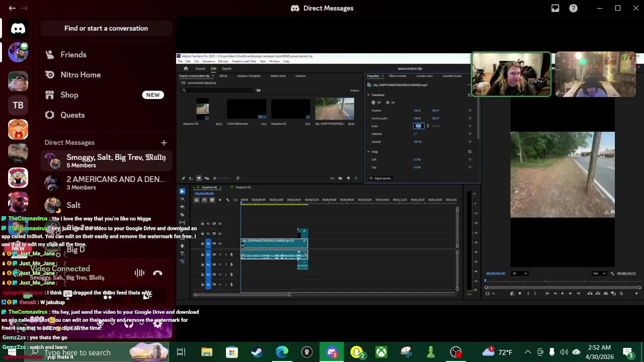This screenshot has height=362, width=644.
Task: Click the timeline horizontal zoom scroll bar
Action: 242,295
